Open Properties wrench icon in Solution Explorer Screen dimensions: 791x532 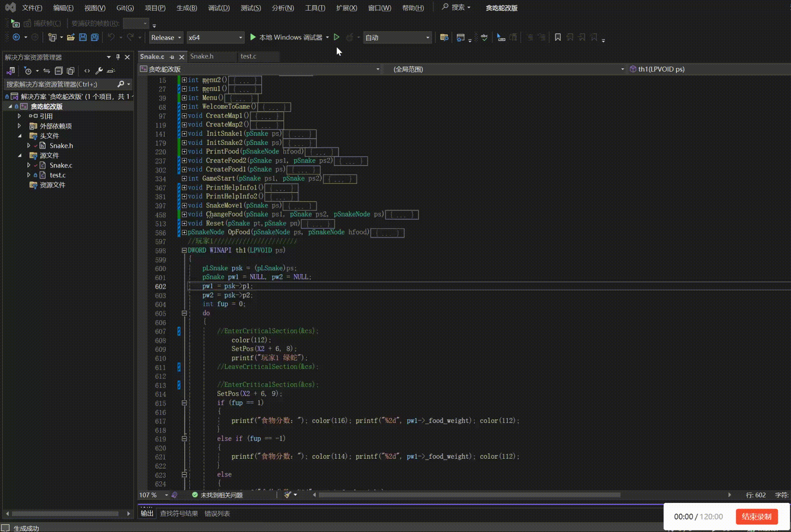point(99,71)
